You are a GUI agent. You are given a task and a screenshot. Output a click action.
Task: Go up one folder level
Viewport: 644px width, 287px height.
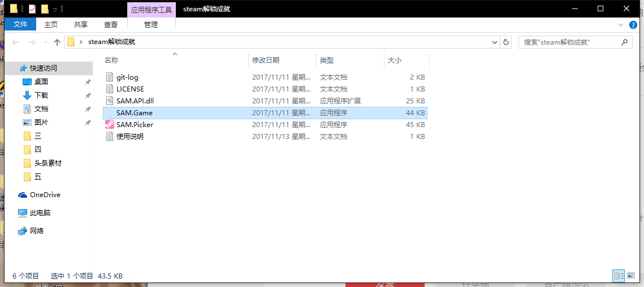pyautogui.click(x=57, y=42)
